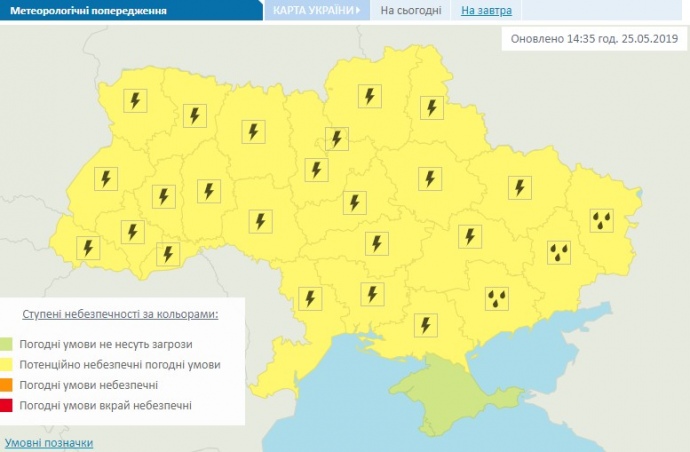This screenshot has height=452, width=690.
Task: Click the lightning icon over Kharkiv region
Action: click(519, 187)
